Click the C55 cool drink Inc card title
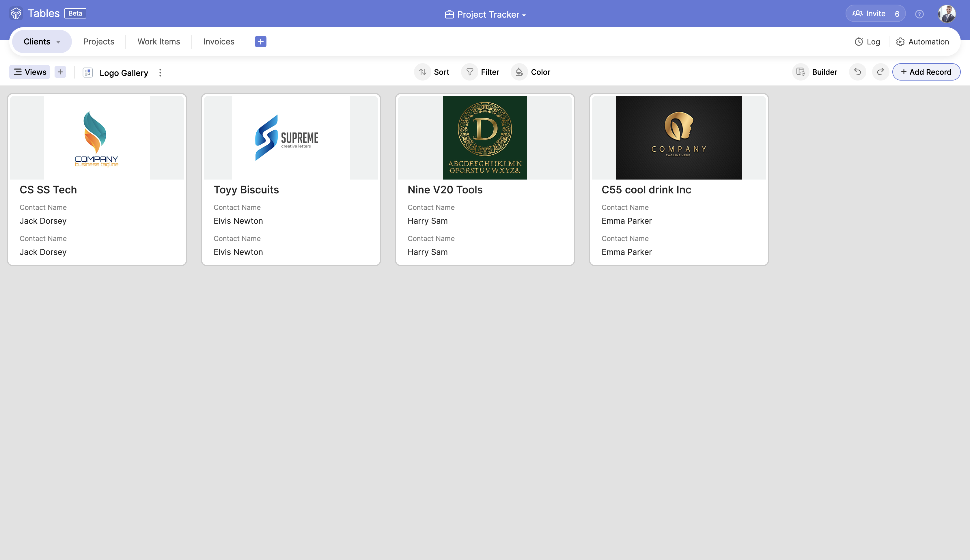The height and width of the screenshot is (560, 970). (646, 190)
